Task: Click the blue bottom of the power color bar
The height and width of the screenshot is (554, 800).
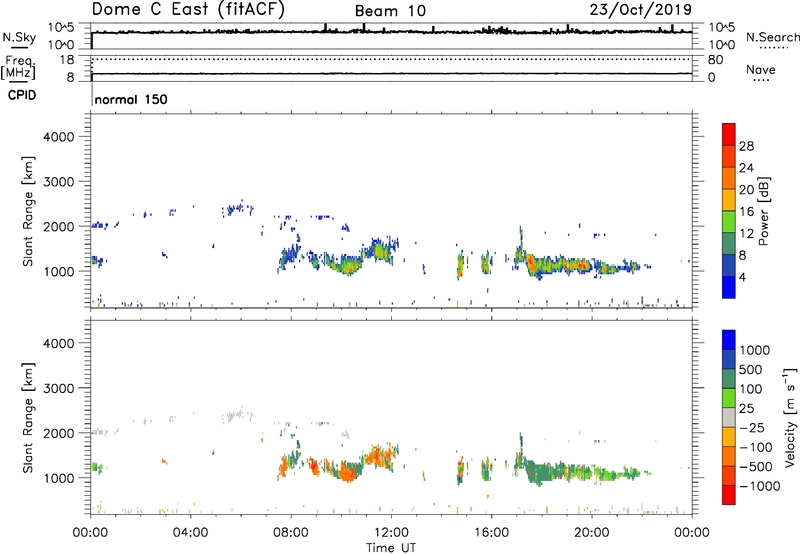Action: (x=729, y=287)
